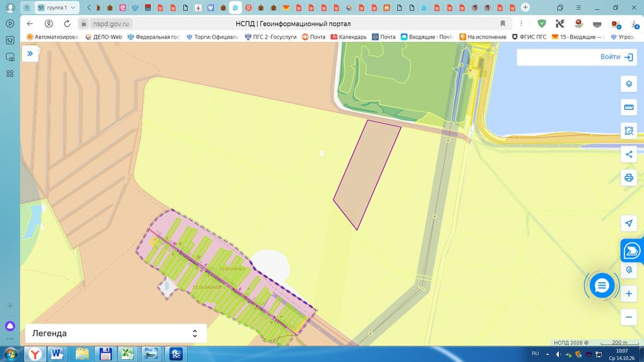The width and height of the screenshot is (644, 362).
Task: Open the browser profile avatar
Action: (x=10, y=8)
